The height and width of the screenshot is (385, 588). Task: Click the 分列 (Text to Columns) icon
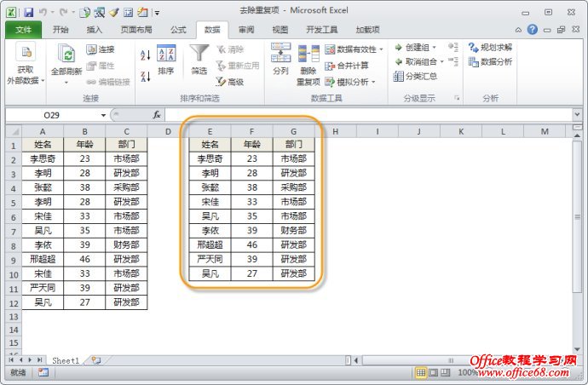pos(280,58)
